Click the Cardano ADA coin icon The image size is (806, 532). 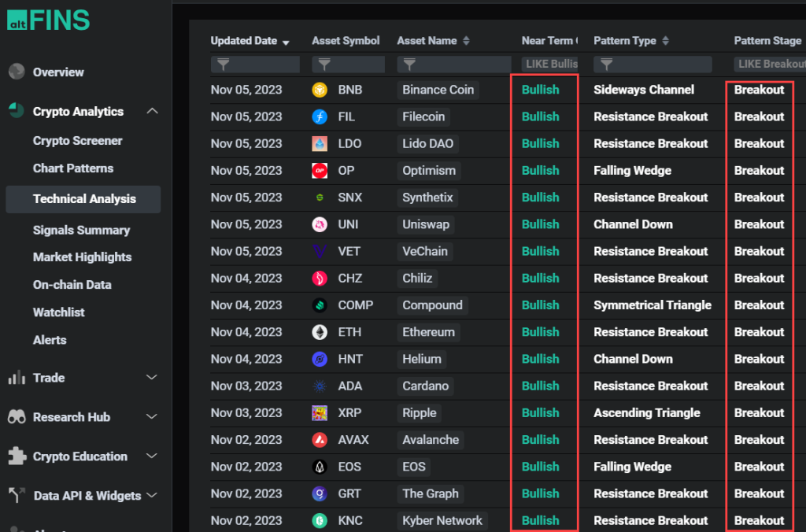pos(318,386)
